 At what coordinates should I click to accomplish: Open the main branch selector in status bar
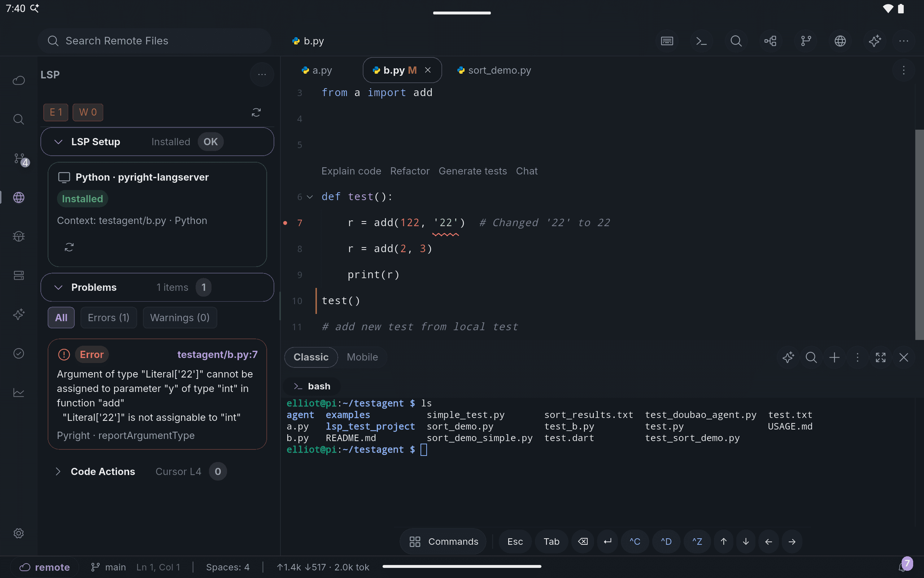[x=108, y=567]
